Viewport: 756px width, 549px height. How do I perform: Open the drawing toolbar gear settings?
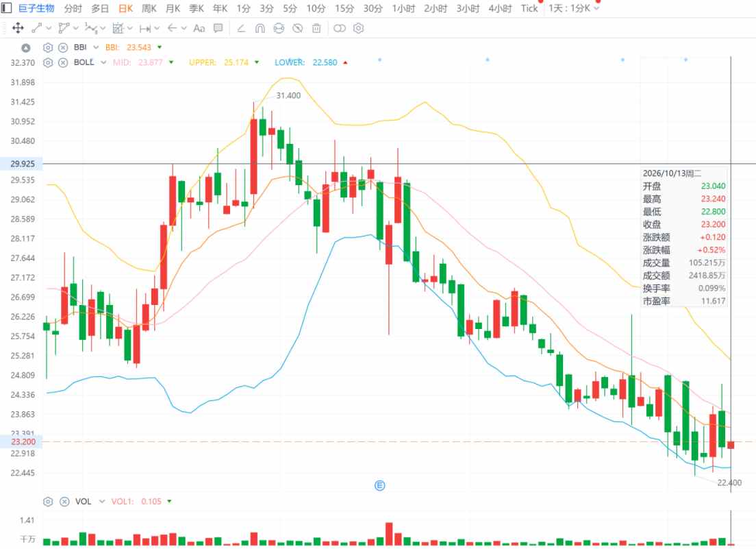[x=358, y=28]
